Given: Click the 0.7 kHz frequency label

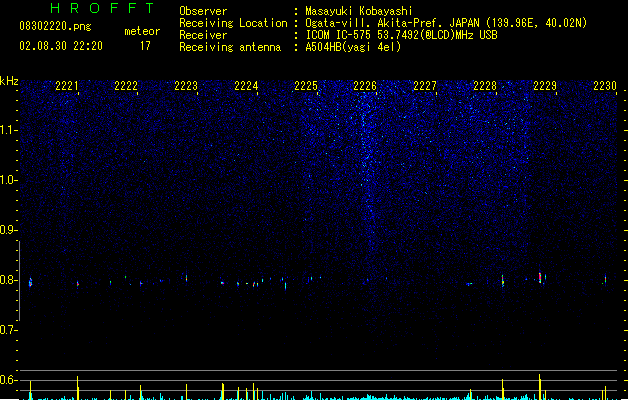Looking at the screenshot, I should click(x=8, y=330).
